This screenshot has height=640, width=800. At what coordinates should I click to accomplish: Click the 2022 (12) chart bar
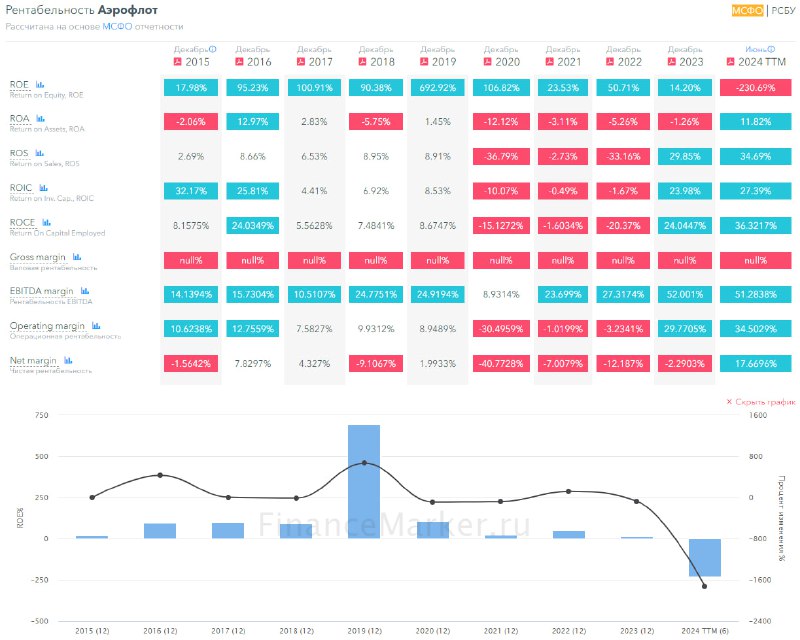pos(569,534)
